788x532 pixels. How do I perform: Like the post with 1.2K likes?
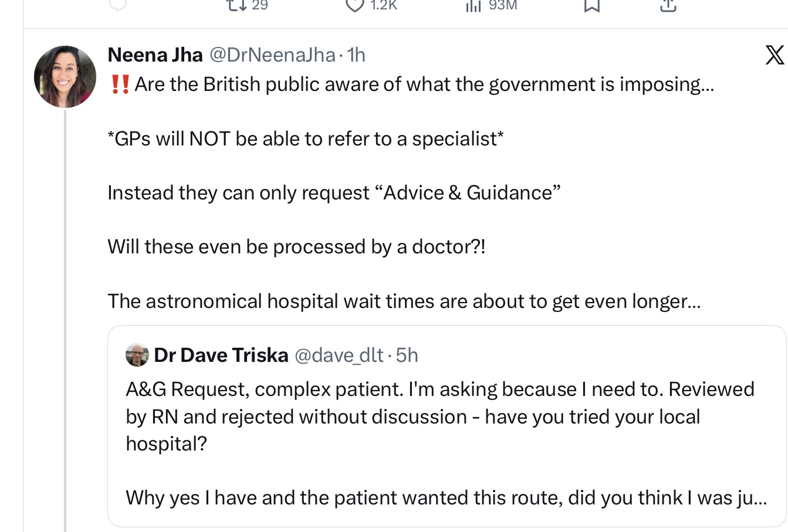click(x=355, y=5)
